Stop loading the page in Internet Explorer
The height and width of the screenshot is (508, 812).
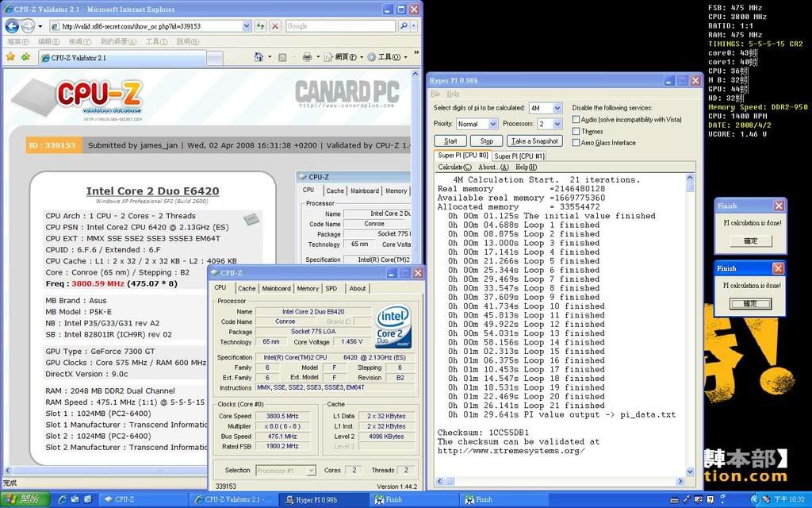(275, 26)
